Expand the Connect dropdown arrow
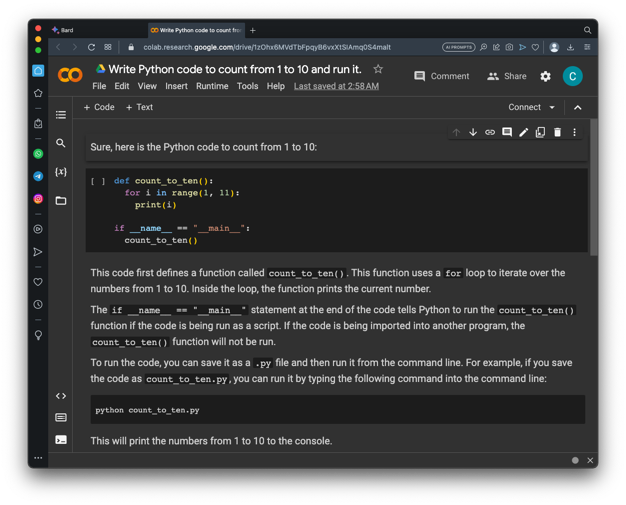The height and width of the screenshot is (505, 626). pos(552,107)
